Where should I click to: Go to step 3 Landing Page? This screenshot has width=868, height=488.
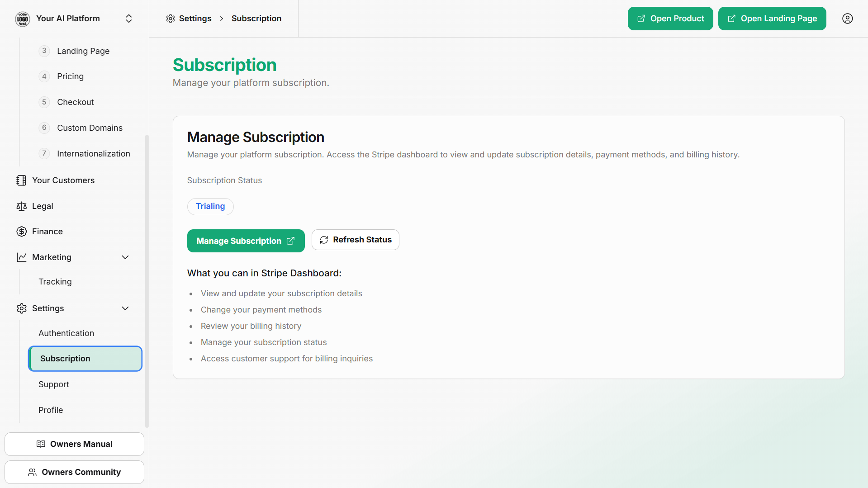click(83, 51)
